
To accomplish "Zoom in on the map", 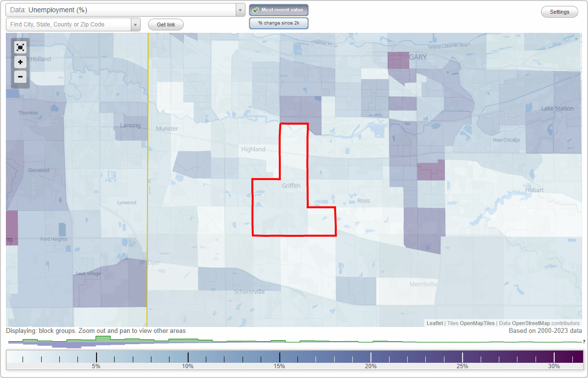I will (x=20, y=62).
